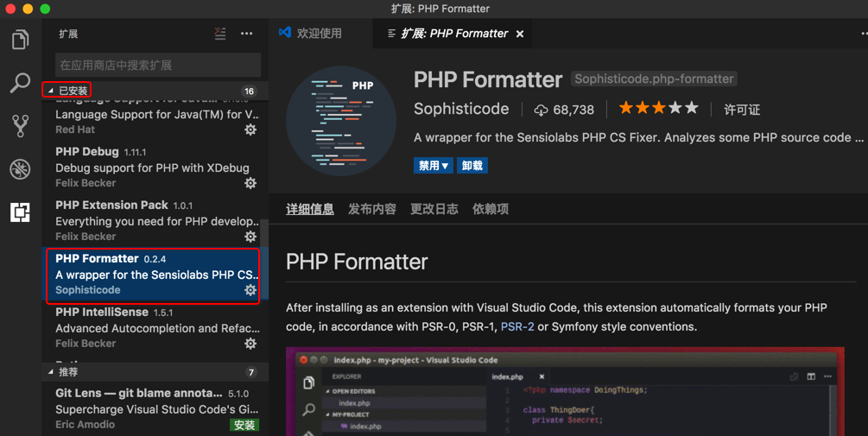Switch to the 发布内容 contributions tab
This screenshot has height=436, width=868.
372,209
